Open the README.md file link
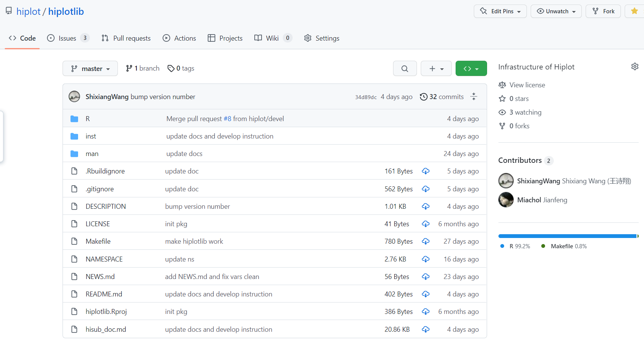This screenshot has height=342, width=644. tap(104, 294)
